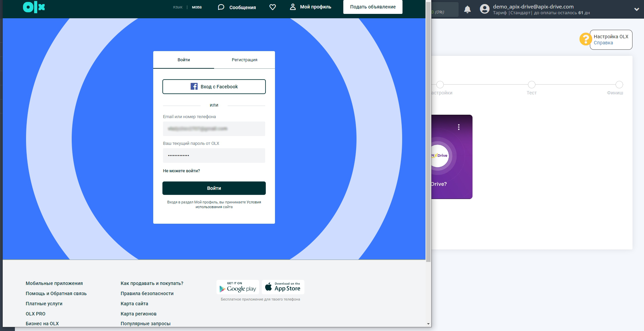This screenshot has width=644, height=331.
Task: Click the user avatar icon in ApiX-Drive
Action: [485, 9]
